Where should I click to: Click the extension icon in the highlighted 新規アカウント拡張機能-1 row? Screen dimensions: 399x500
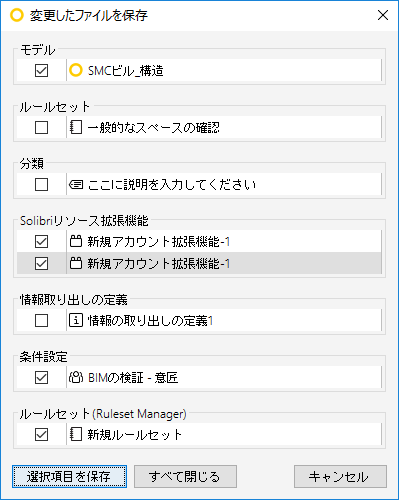(x=76, y=263)
